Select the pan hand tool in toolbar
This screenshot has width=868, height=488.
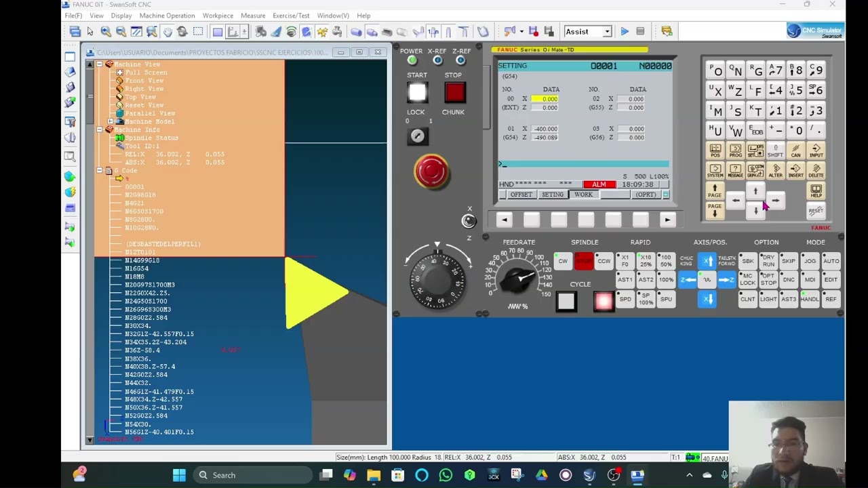[167, 32]
